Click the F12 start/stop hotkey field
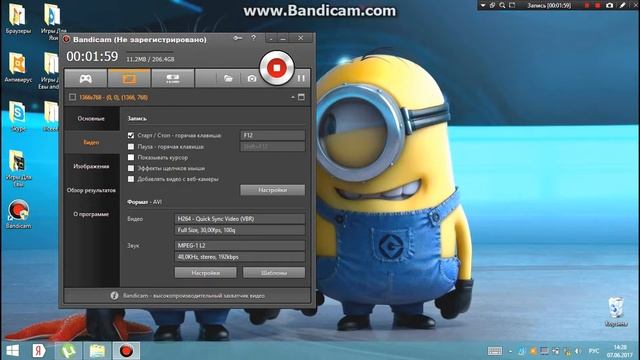The width and height of the screenshot is (640, 360). tap(272, 135)
